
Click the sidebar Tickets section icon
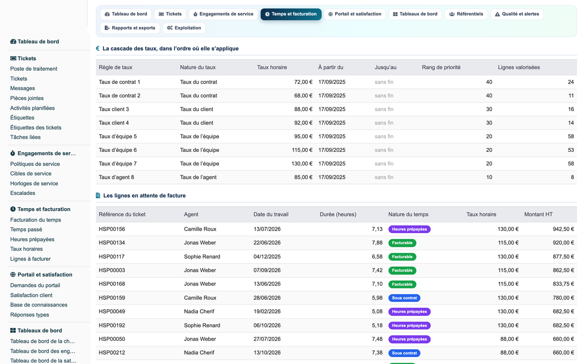(13, 58)
